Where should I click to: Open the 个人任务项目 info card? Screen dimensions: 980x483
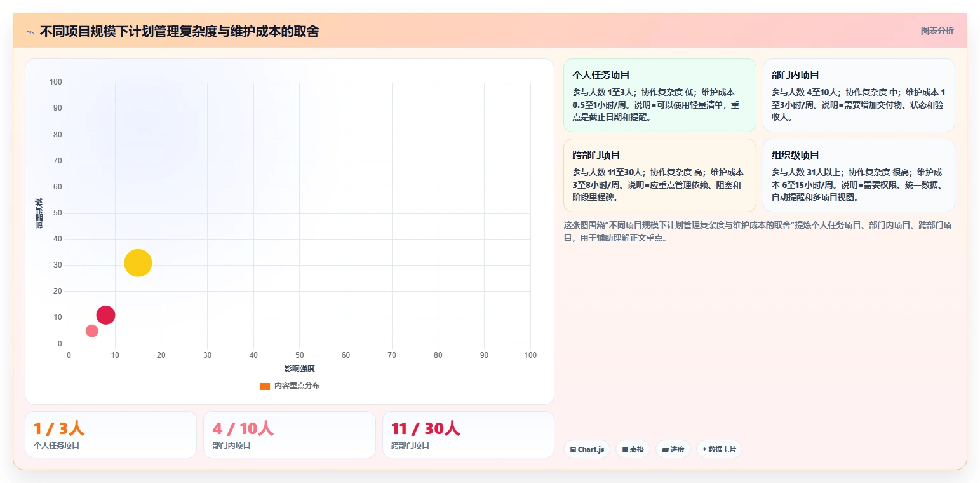tap(660, 95)
